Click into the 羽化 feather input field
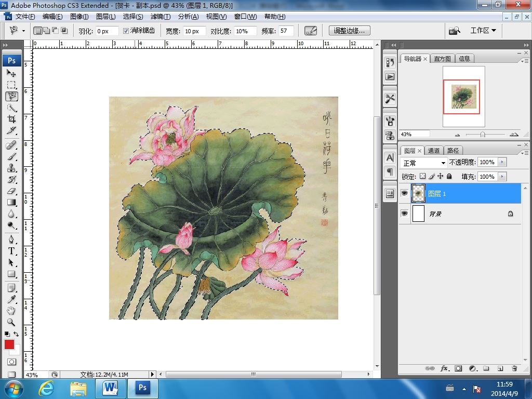Screen dimensions: 532x399 click(107, 31)
